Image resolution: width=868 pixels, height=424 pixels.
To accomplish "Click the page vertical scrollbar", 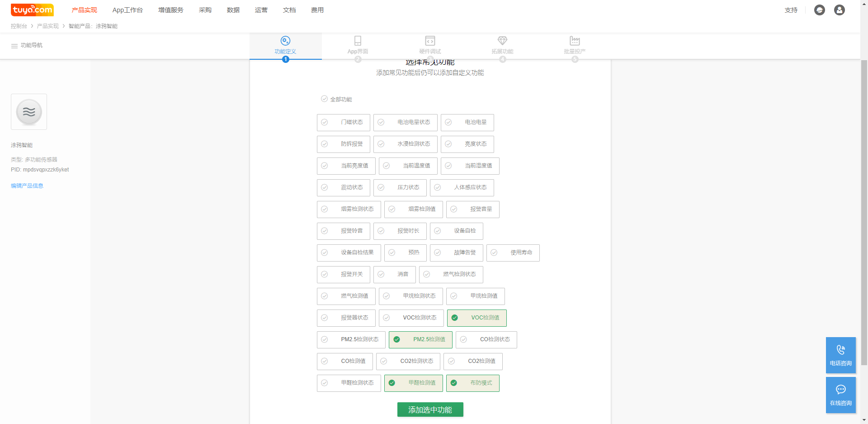I will point(864,213).
